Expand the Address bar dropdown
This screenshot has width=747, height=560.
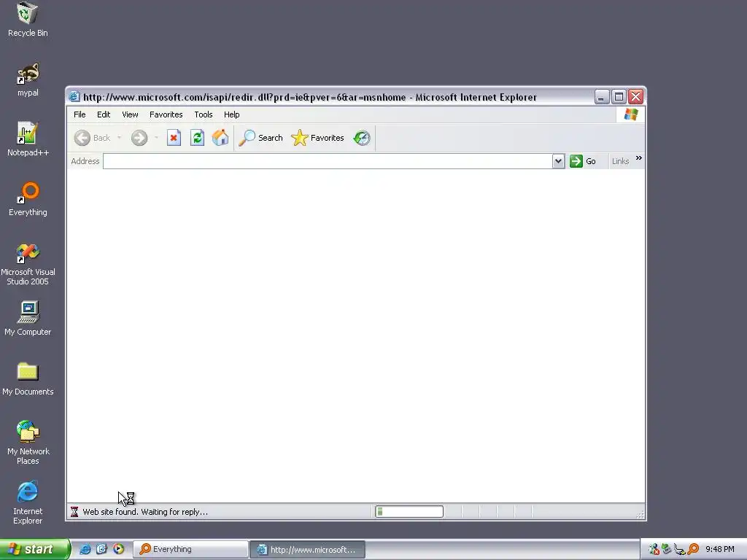pos(558,161)
